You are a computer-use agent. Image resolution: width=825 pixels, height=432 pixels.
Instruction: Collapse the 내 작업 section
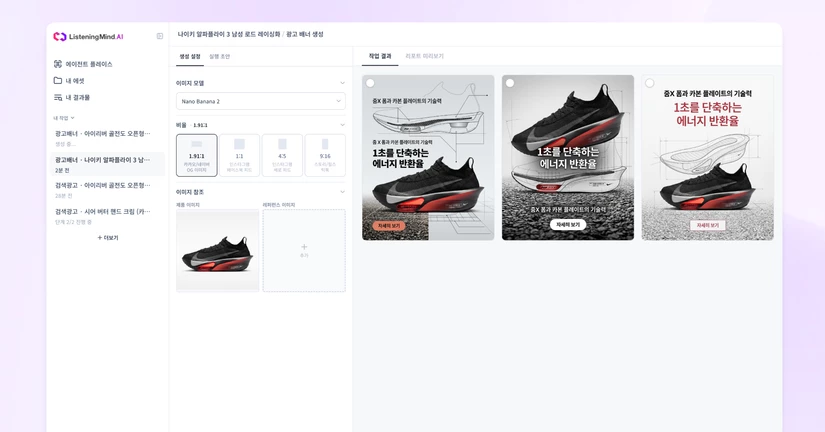(x=64, y=118)
